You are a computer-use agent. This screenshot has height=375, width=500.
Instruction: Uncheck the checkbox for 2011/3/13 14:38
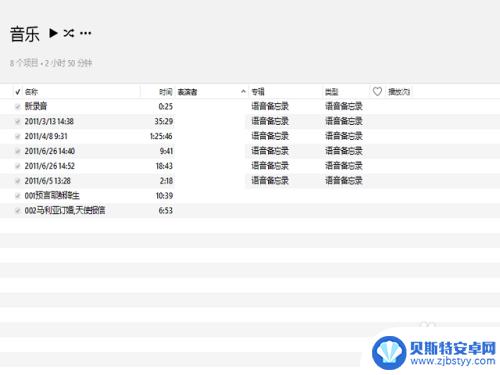[18, 121]
